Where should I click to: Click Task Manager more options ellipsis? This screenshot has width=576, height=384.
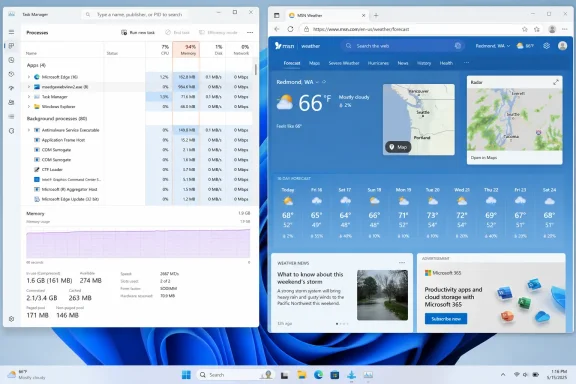click(x=250, y=33)
